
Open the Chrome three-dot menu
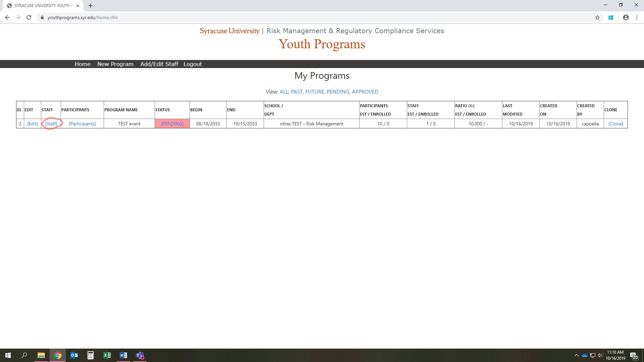[x=637, y=17]
